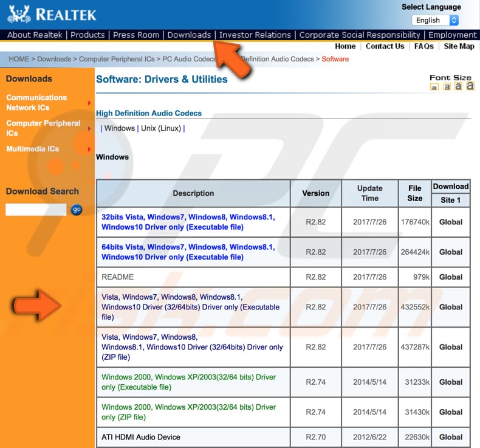Click the Realtek crab logo
Image resolution: width=480 pixels, height=448 pixels.
19,14
